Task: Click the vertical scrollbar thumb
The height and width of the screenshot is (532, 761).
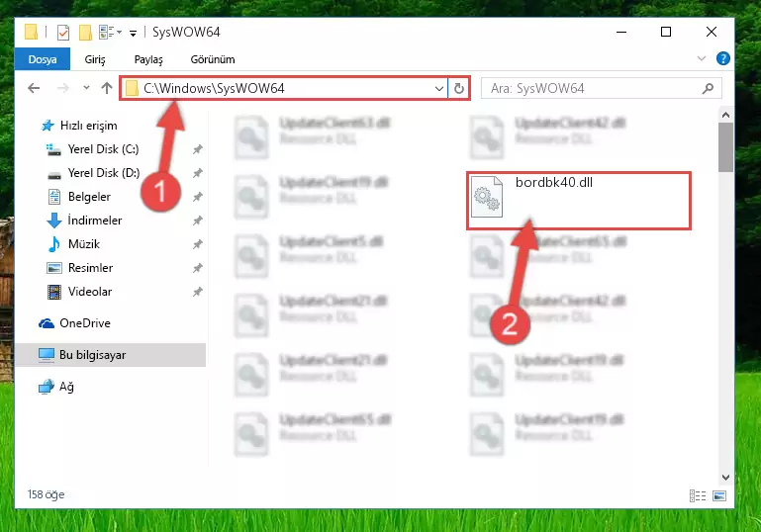Action: 725,147
